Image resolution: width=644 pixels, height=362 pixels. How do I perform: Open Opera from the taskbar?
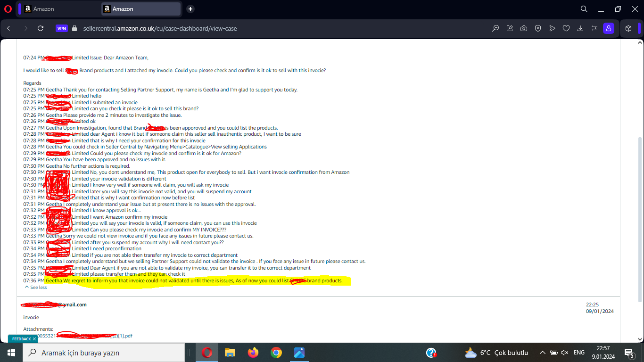(x=207, y=353)
